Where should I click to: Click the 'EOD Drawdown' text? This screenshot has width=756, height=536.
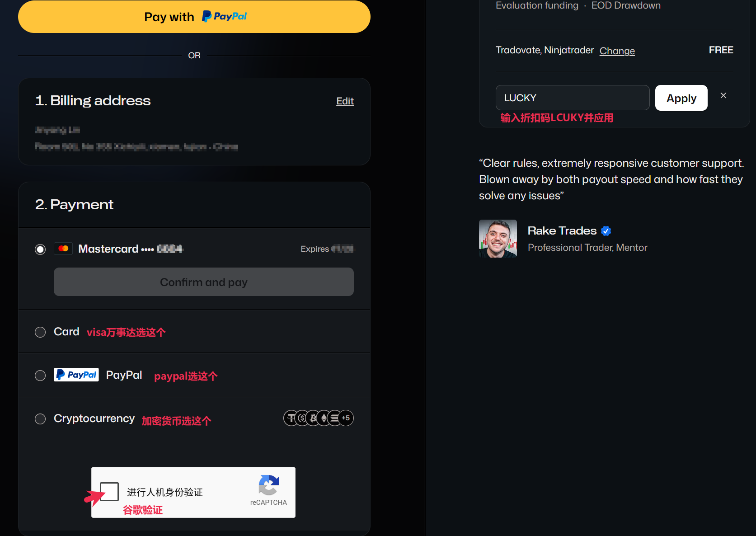tap(626, 5)
